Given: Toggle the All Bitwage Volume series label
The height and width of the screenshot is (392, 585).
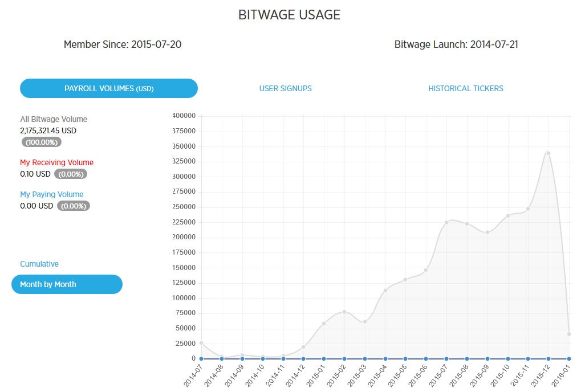Looking at the screenshot, I should pyautogui.click(x=54, y=119).
